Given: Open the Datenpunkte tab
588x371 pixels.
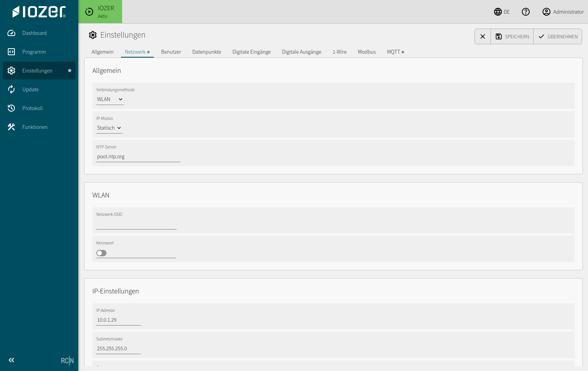Looking at the screenshot, I should (207, 52).
